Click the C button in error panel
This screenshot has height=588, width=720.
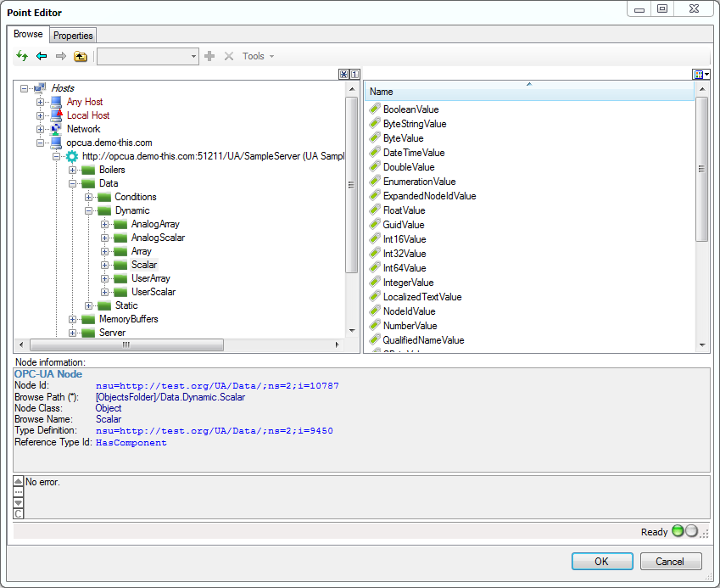point(19,513)
